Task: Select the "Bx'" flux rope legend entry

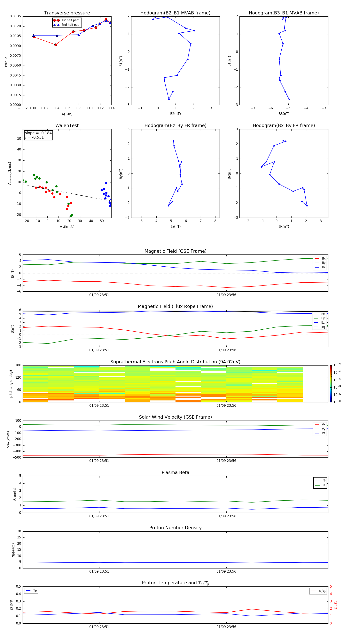Action: point(320,314)
